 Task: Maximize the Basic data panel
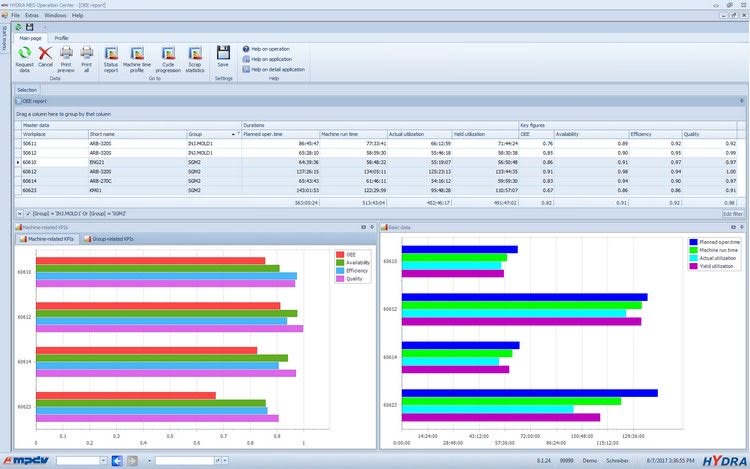(733, 227)
